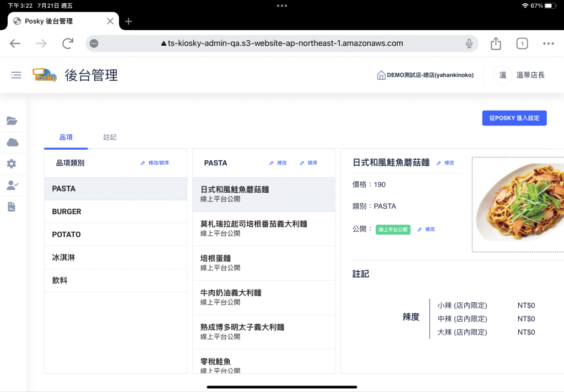Click the green 線上平台公開 badge
This screenshot has width=564, height=392.
tap(393, 230)
